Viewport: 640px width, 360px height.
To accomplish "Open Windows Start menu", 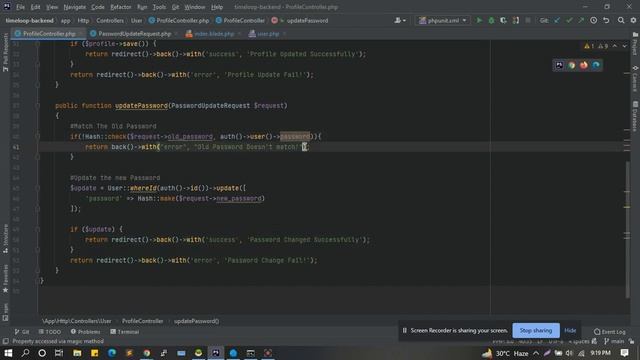I will (8, 353).
